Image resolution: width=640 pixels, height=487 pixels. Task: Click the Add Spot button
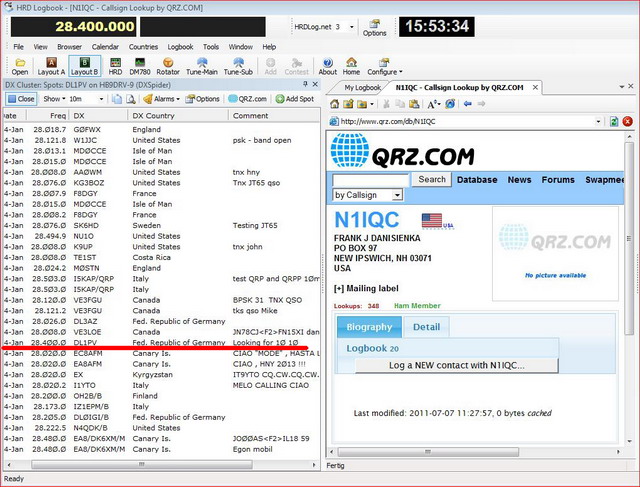click(x=295, y=99)
